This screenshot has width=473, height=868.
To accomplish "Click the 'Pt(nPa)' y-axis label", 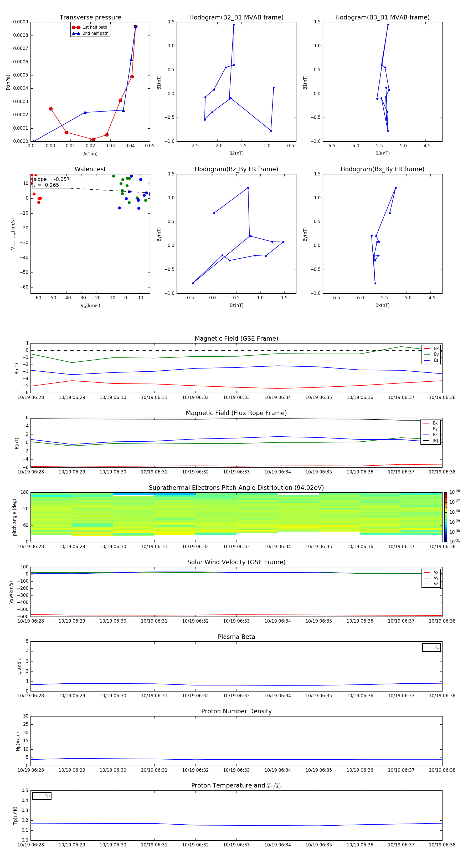I will 8,82.
